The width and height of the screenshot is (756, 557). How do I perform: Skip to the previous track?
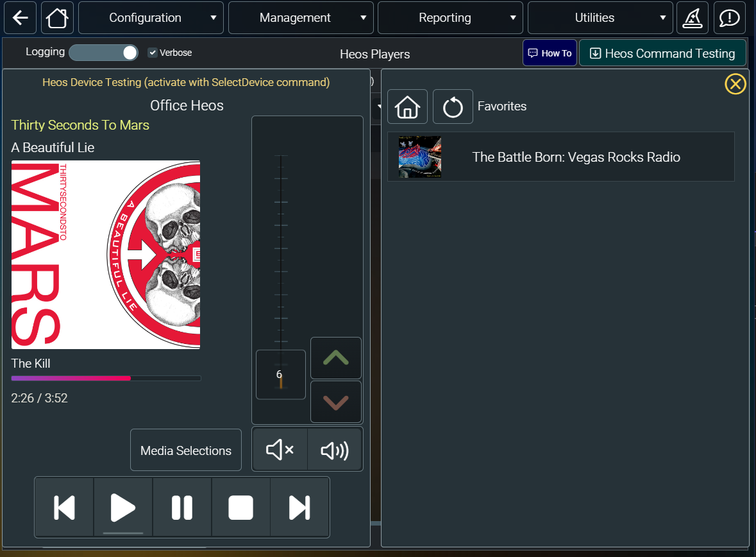point(64,508)
